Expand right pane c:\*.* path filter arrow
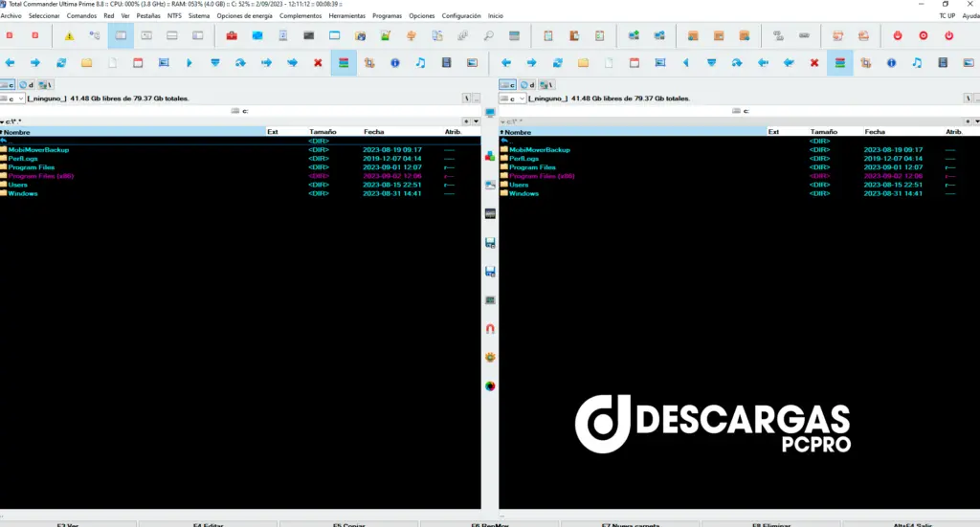Image resolution: width=980 pixels, height=527 pixels. point(503,121)
